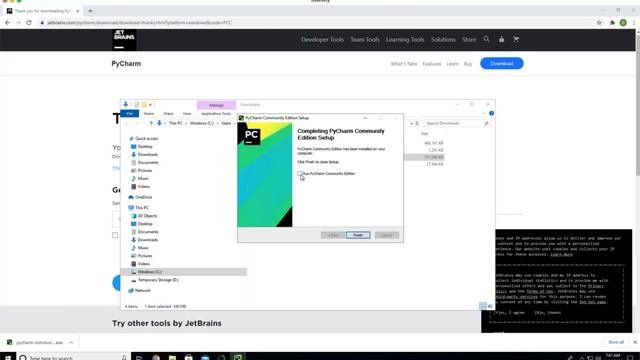Open Share tab in File Explorer

(x=168, y=113)
